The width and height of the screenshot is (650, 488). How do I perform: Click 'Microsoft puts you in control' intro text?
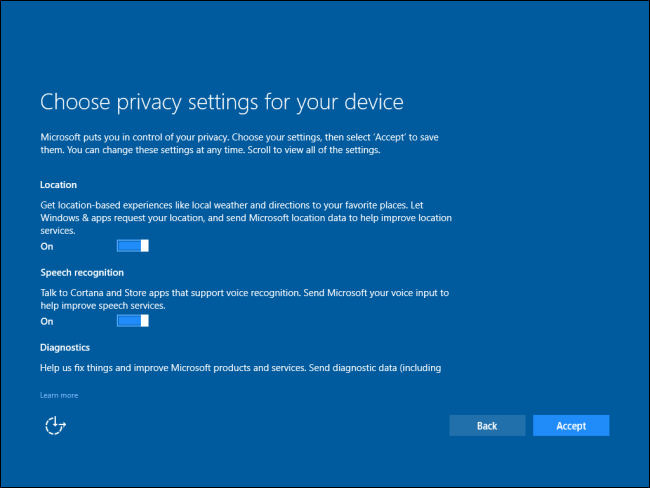[x=239, y=143]
